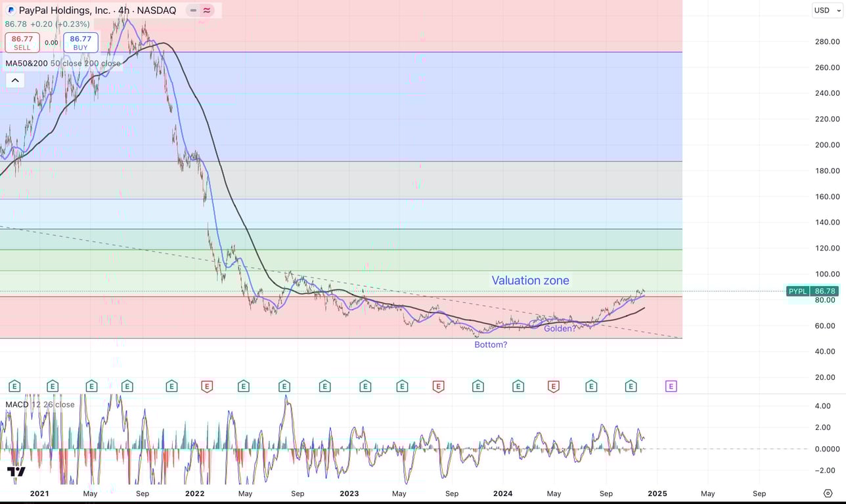Open green earnings marker just right of 2023 label
The image size is (846, 504).
[x=365, y=387]
